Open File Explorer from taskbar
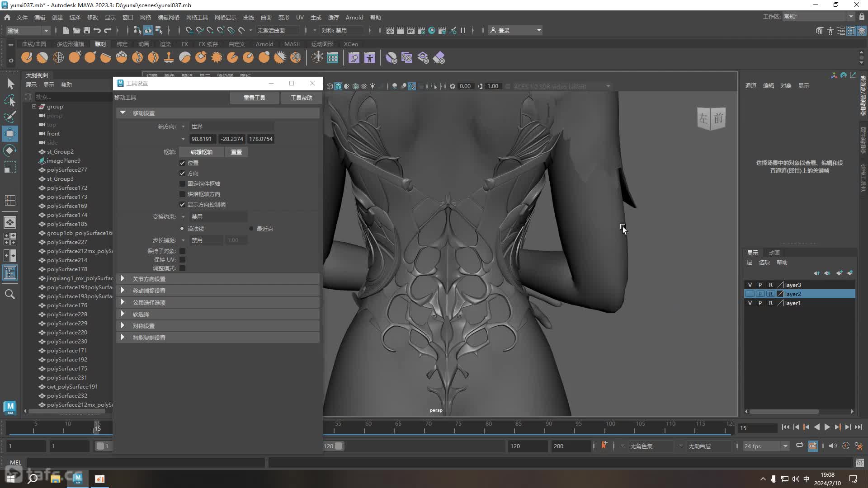This screenshot has width=868, height=488. point(56,479)
